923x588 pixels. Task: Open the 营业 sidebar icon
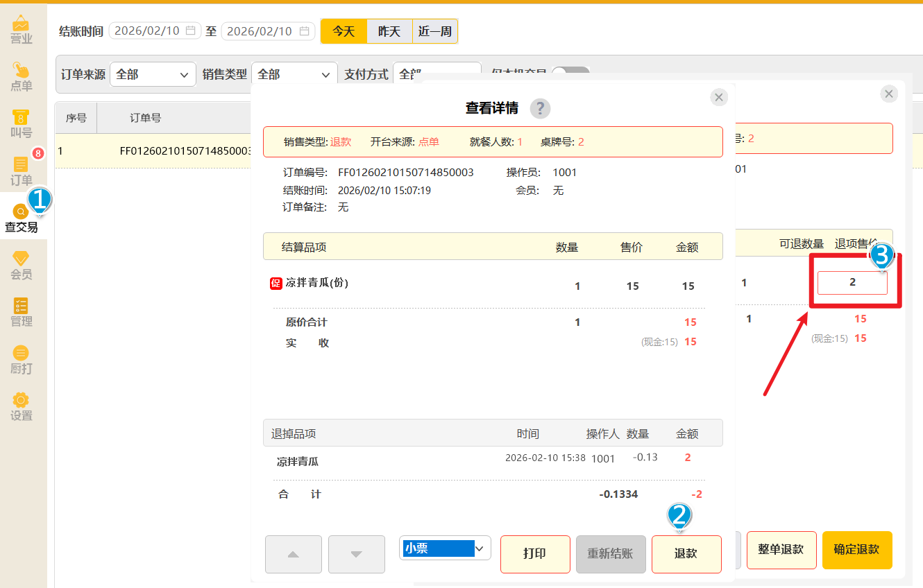point(22,30)
